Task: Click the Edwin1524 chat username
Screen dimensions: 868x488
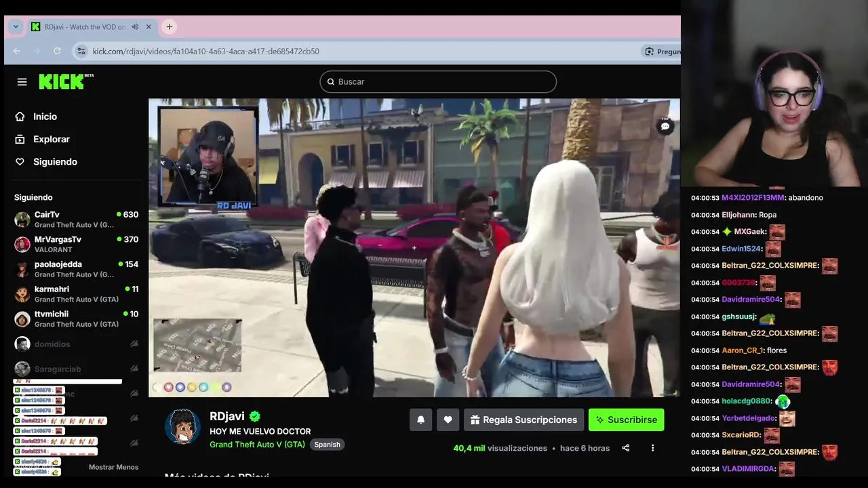Action: 741,249
